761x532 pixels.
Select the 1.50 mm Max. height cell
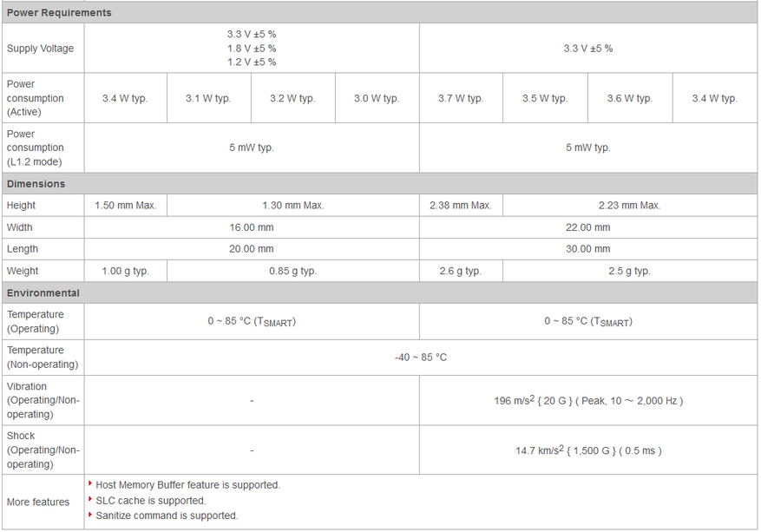click(x=126, y=206)
